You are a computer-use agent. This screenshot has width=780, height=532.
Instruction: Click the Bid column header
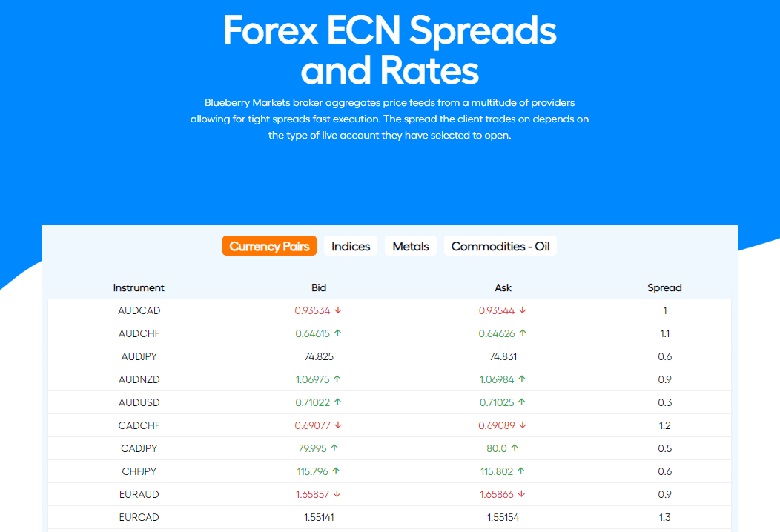318,288
